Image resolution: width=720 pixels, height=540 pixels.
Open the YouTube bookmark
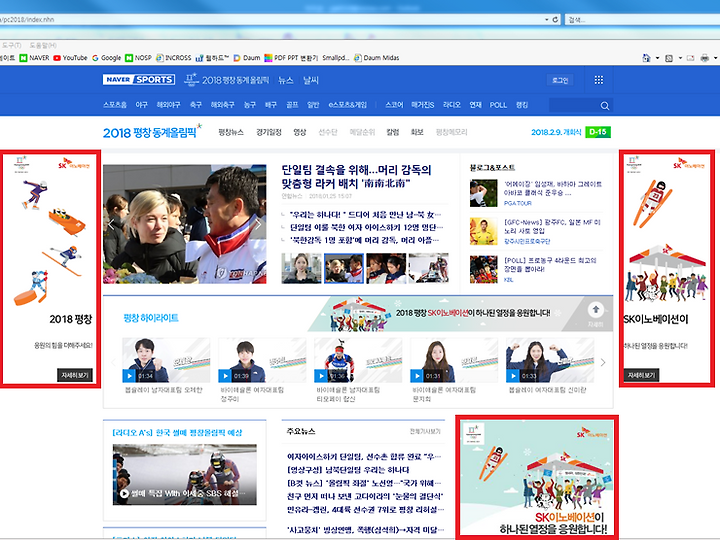(70, 58)
